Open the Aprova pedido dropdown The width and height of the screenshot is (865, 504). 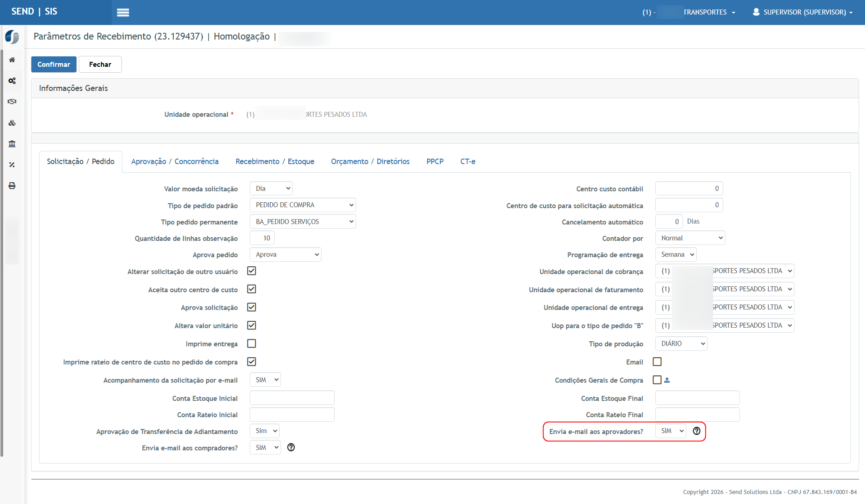coord(286,254)
